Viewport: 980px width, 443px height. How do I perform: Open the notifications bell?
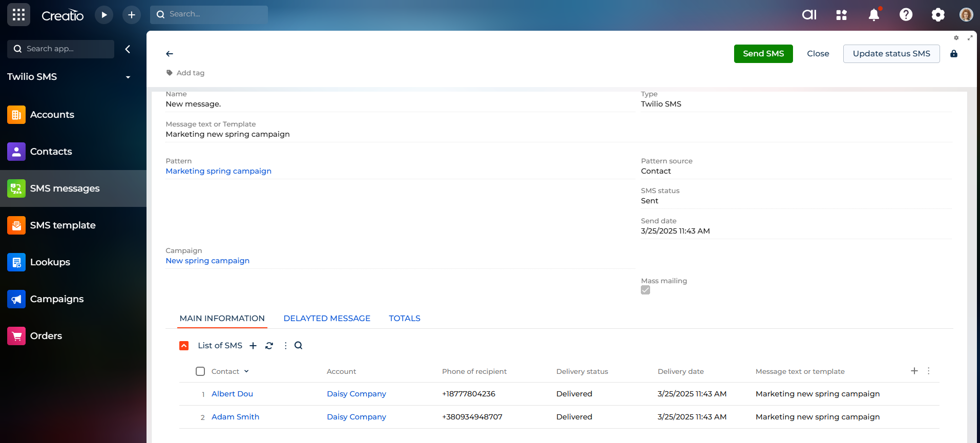[874, 15]
